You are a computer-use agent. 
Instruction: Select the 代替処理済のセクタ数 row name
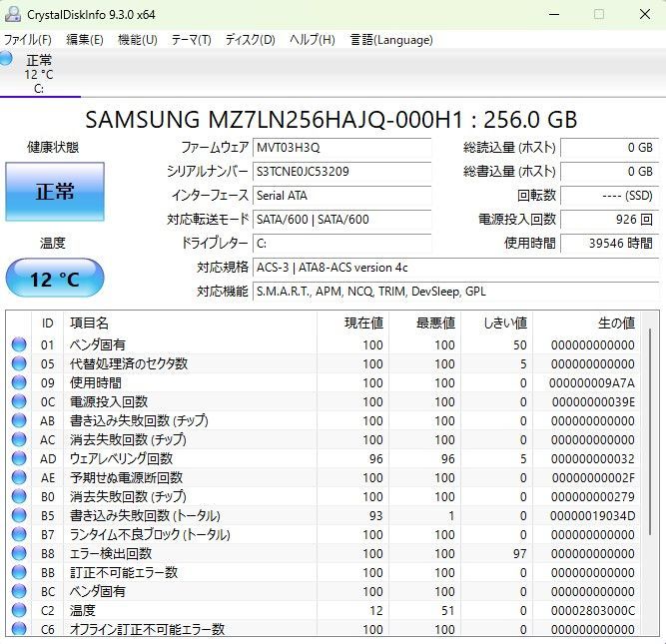[x=129, y=364]
